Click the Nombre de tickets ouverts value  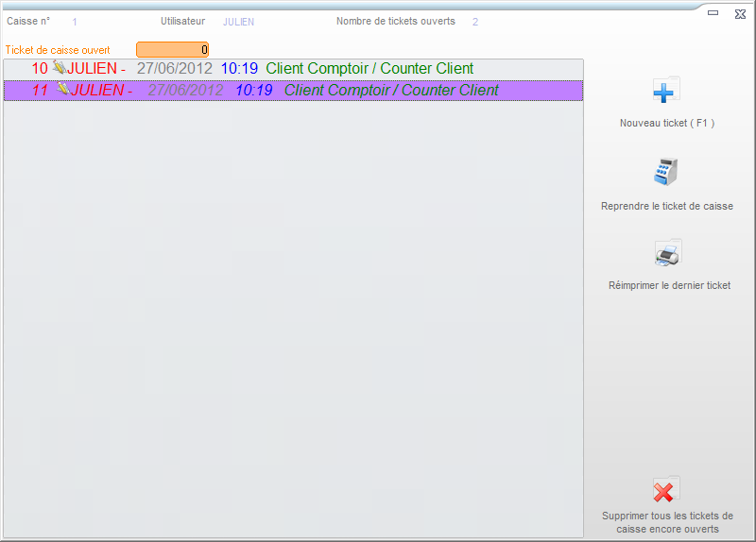point(475,22)
